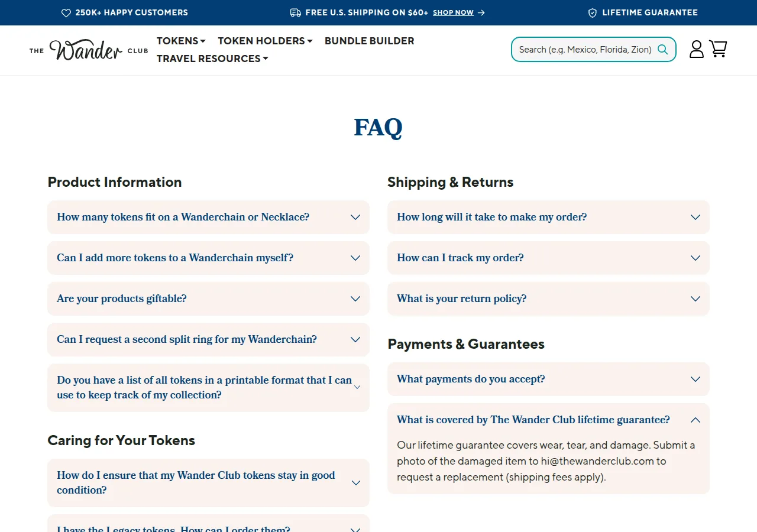Screen dimensions: 757x532
Task: Expand 'Are your products giftable?' question
Action: click(x=208, y=299)
